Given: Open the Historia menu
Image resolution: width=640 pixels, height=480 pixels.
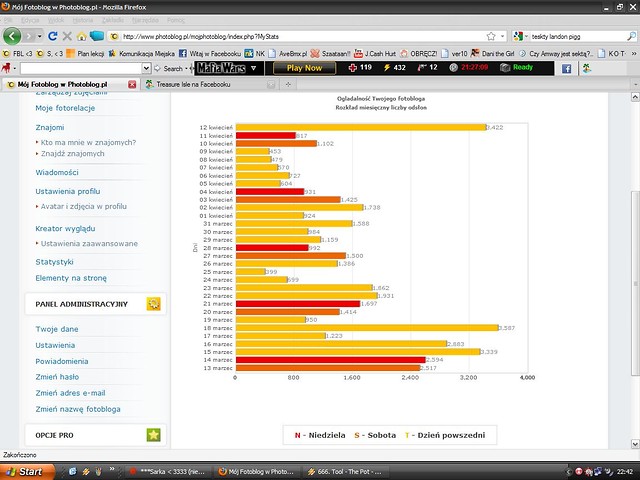Looking at the screenshot, I should coord(83,20).
